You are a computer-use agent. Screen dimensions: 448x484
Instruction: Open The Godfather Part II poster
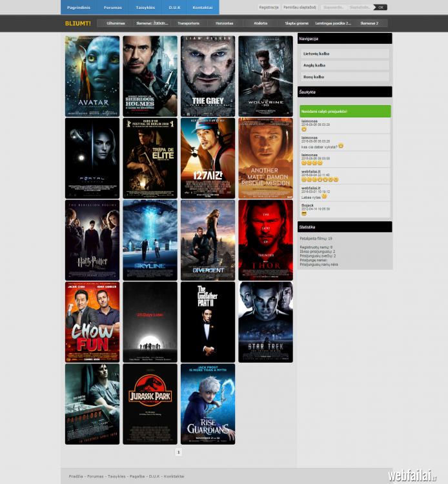pos(208,322)
